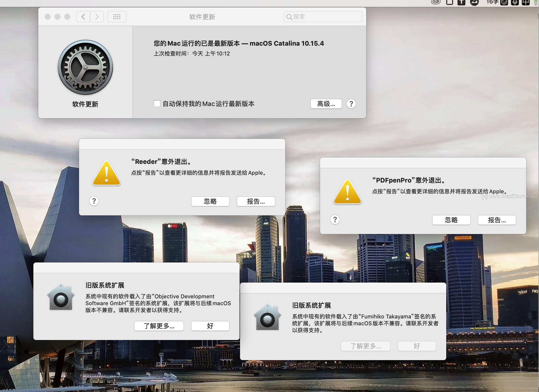Click the Objective Development Software GmbH message
539x392 pixels.
tap(158, 303)
